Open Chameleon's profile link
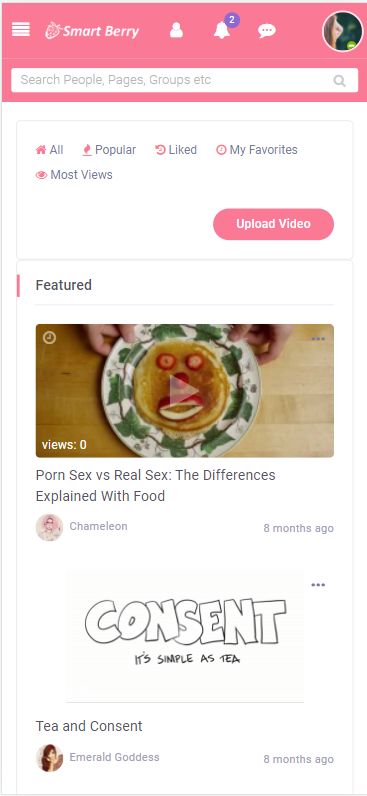The height and width of the screenshot is (796, 367). [x=98, y=526]
